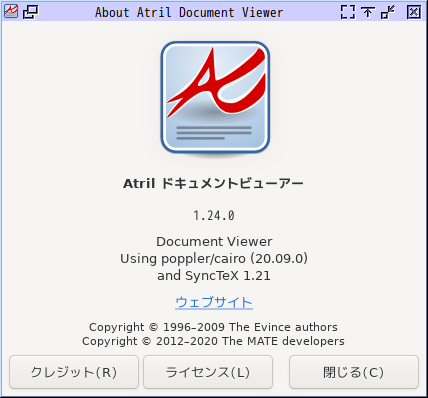
Task: Click the "and SyncTeX 1.21" line
Action: (214, 276)
